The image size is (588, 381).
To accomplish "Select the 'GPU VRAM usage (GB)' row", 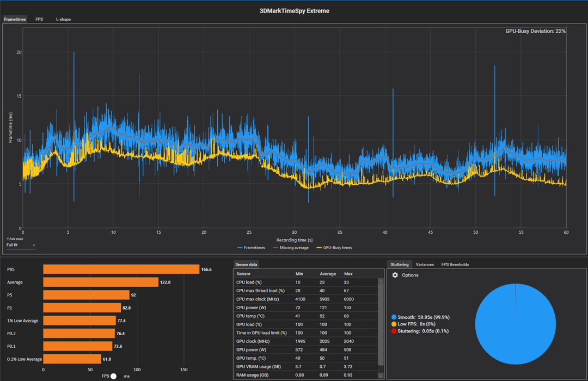I will coord(306,367).
